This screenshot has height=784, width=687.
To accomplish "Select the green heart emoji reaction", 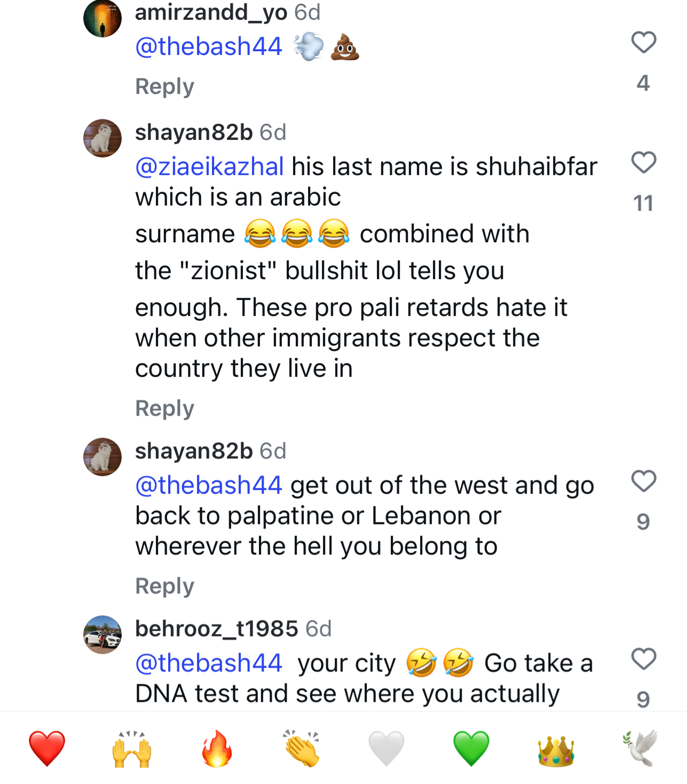I will coord(471,748).
